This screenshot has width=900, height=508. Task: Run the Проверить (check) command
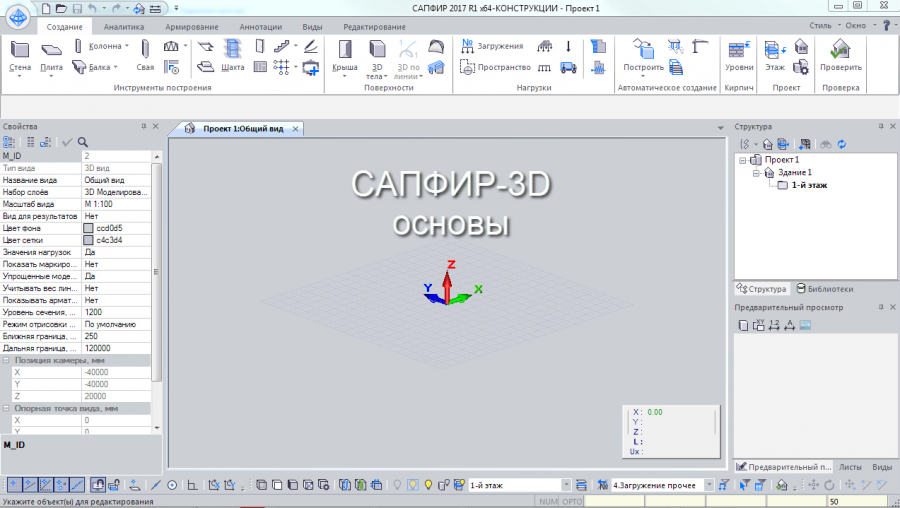pyautogui.click(x=840, y=54)
